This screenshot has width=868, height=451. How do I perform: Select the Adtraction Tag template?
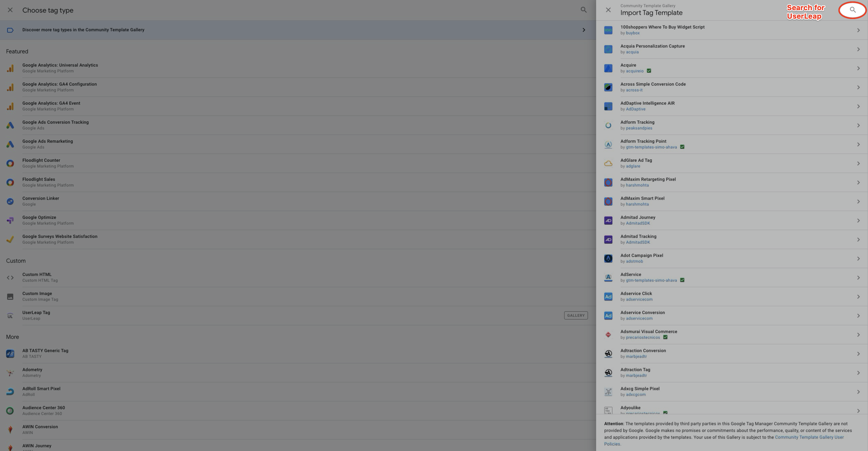732,373
